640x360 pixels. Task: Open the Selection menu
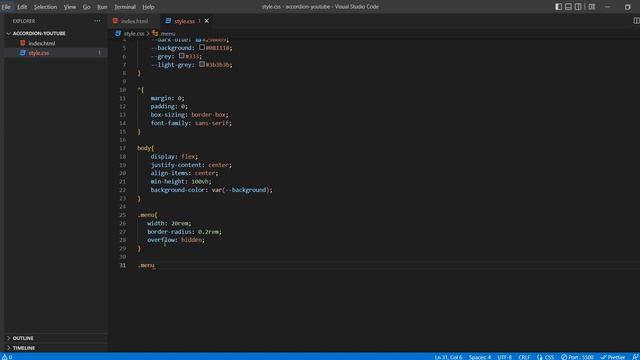pyautogui.click(x=45, y=7)
